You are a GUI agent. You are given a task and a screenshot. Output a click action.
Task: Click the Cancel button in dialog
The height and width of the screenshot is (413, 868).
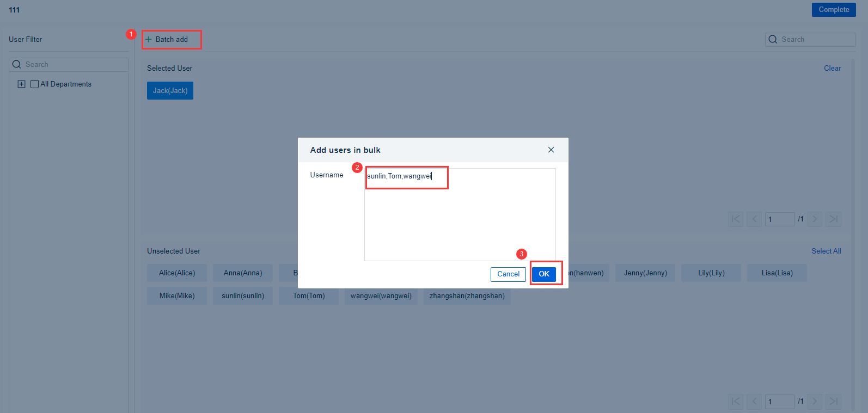508,274
